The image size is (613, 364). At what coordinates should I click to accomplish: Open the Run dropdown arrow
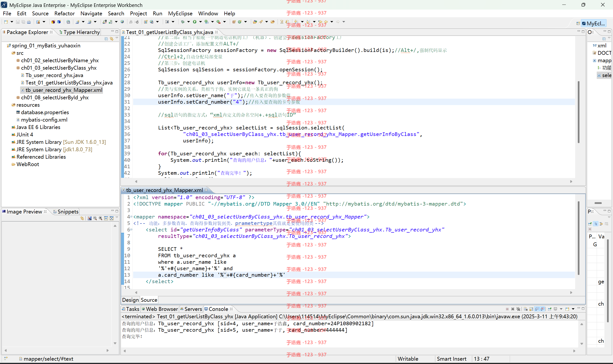(200, 22)
